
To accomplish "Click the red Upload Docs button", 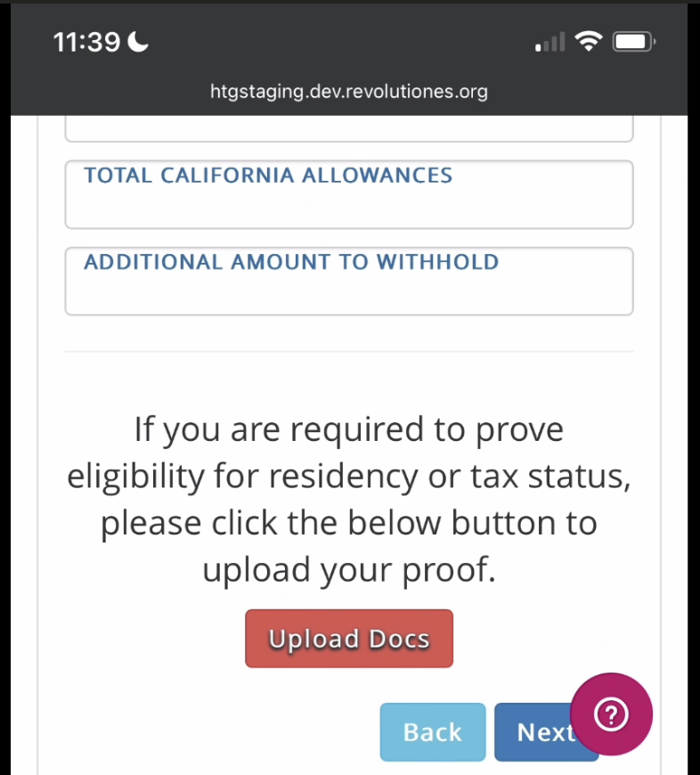I will click(x=349, y=639).
